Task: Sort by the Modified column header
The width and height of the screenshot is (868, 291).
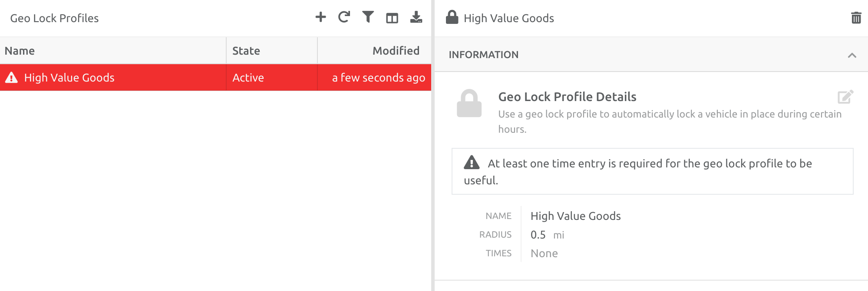Action: (396, 51)
